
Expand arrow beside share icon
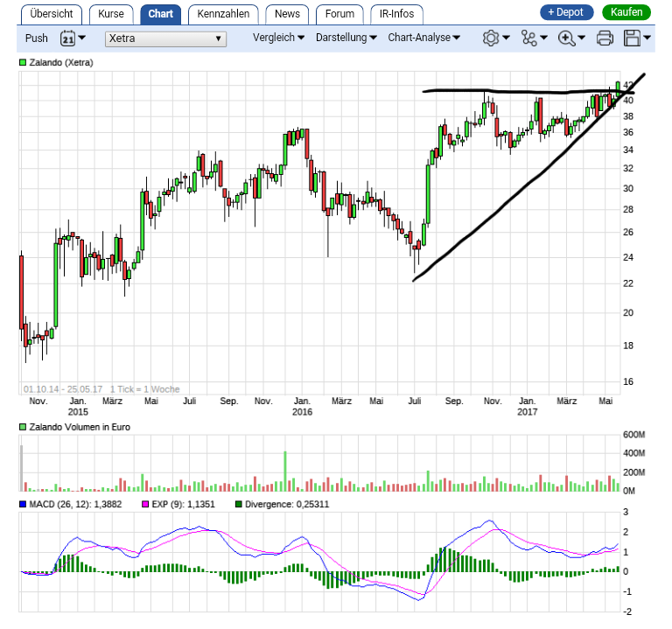[x=544, y=38]
